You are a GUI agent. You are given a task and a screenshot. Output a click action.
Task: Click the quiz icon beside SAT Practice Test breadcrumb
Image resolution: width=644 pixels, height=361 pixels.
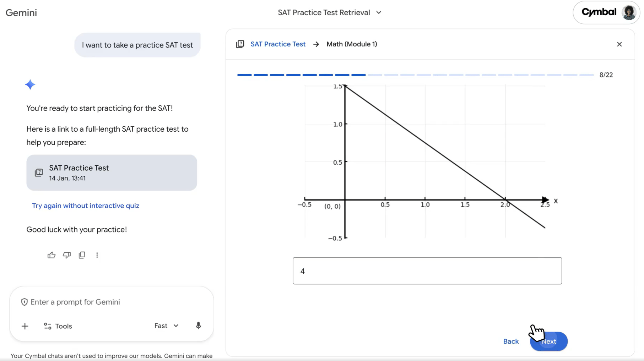pos(240,44)
